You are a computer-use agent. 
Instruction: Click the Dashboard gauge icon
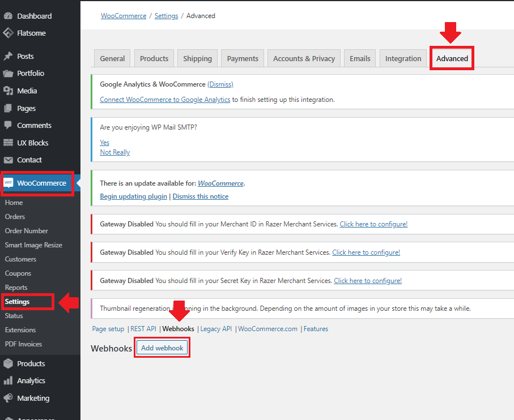coord(8,16)
